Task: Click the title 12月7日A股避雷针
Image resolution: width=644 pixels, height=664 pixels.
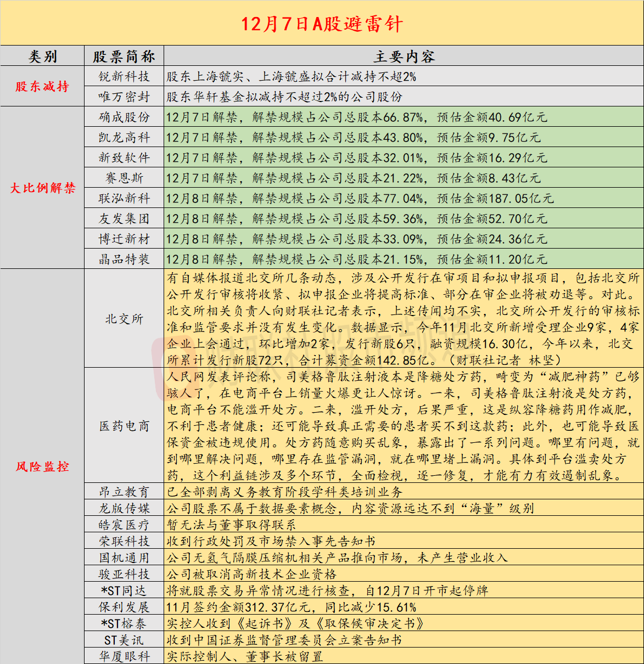Action: 322,24
